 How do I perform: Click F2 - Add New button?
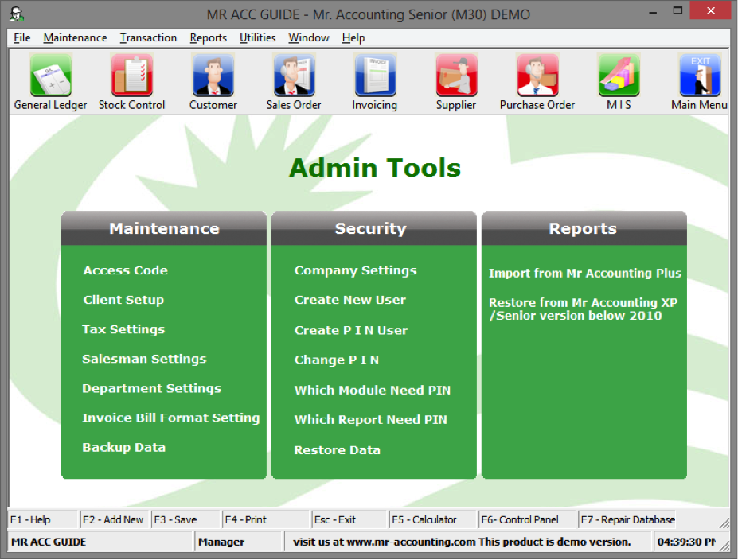click(x=114, y=519)
